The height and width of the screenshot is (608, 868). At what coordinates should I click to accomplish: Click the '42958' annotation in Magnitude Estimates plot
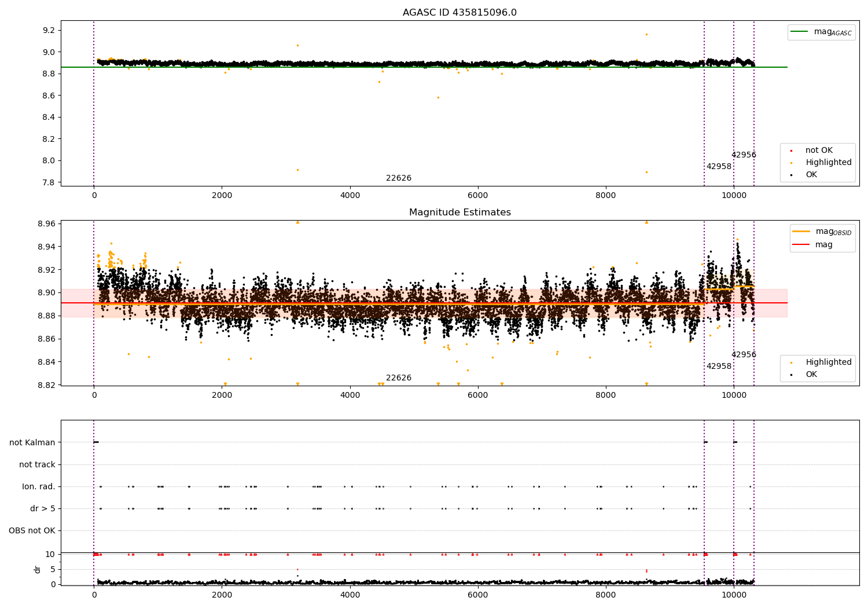(719, 367)
